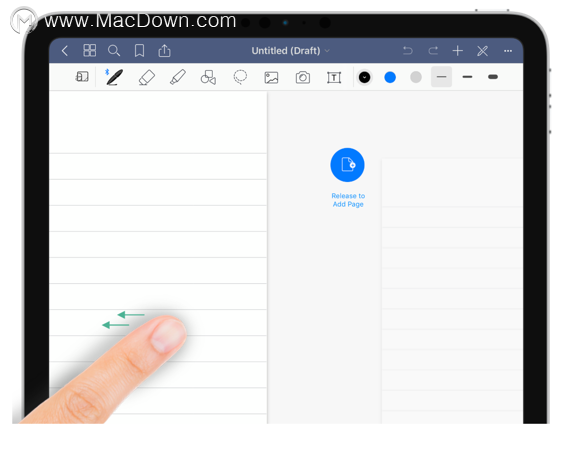
Task: Open the share/export menu
Action: pyautogui.click(x=164, y=51)
